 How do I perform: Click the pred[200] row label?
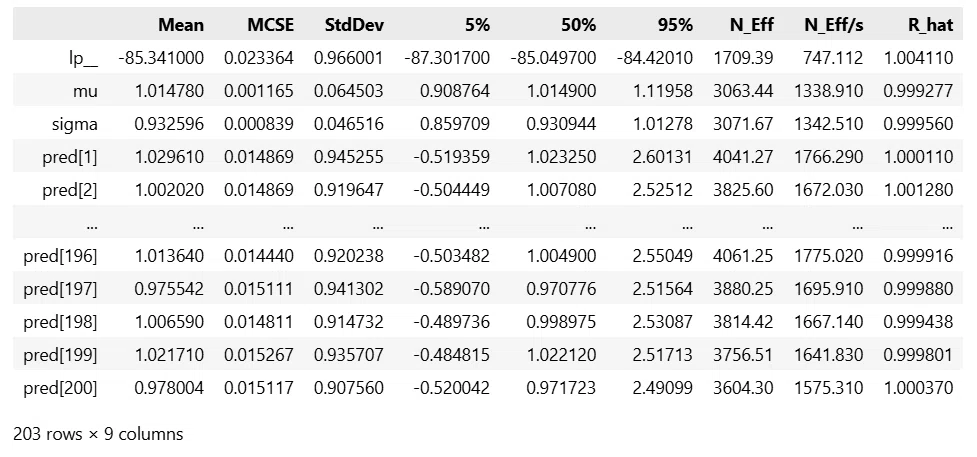pos(60,388)
